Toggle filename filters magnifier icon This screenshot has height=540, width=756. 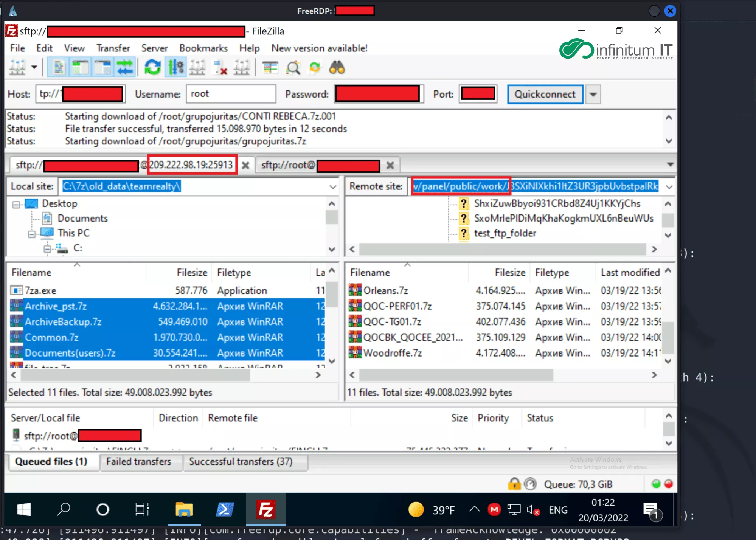[293, 68]
